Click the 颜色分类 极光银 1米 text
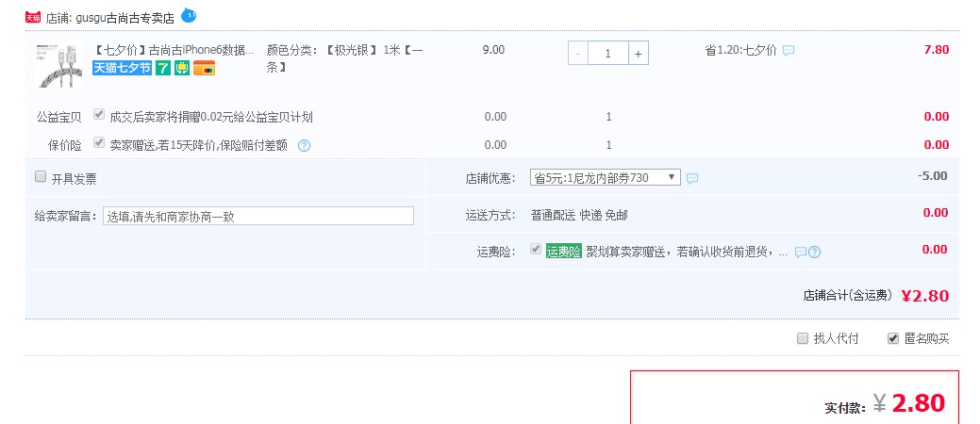The height and width of the screenshot is (424, 980). [345, 58]
